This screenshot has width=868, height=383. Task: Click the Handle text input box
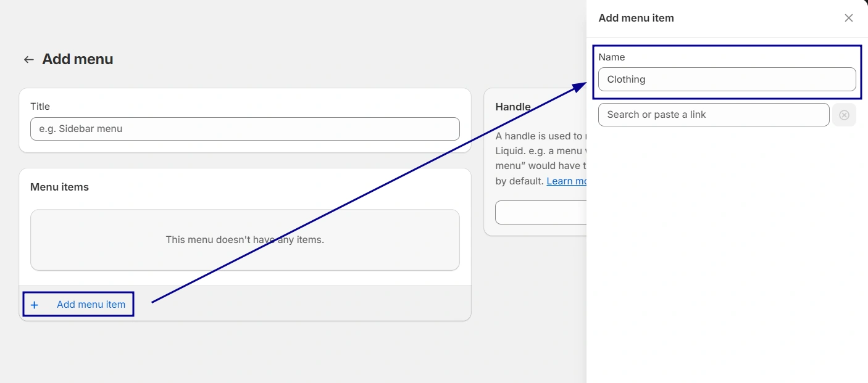pyautogui.click(x=541, y=212)
